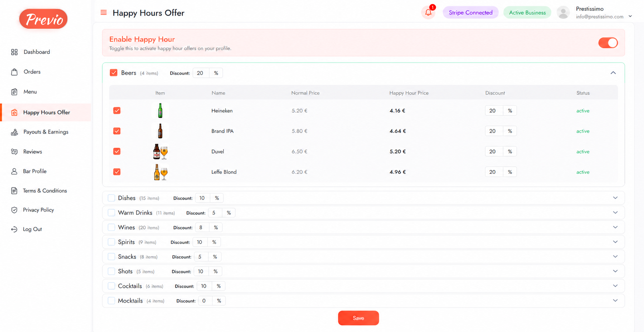Uncheck the Heineken row checkbox
Image resolution: width=644 pixels, height=332 pixels.
(117, 111)
